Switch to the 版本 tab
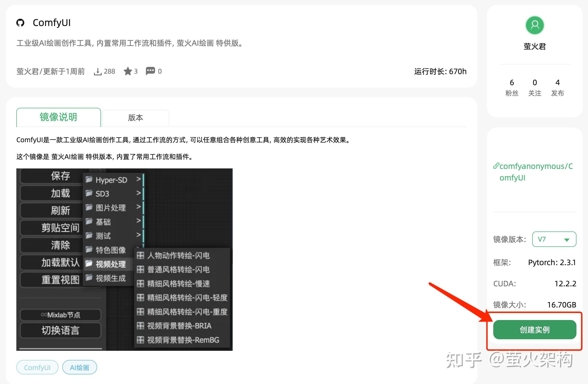Viewport: 588px width, 384px height. tap(135, 118)
